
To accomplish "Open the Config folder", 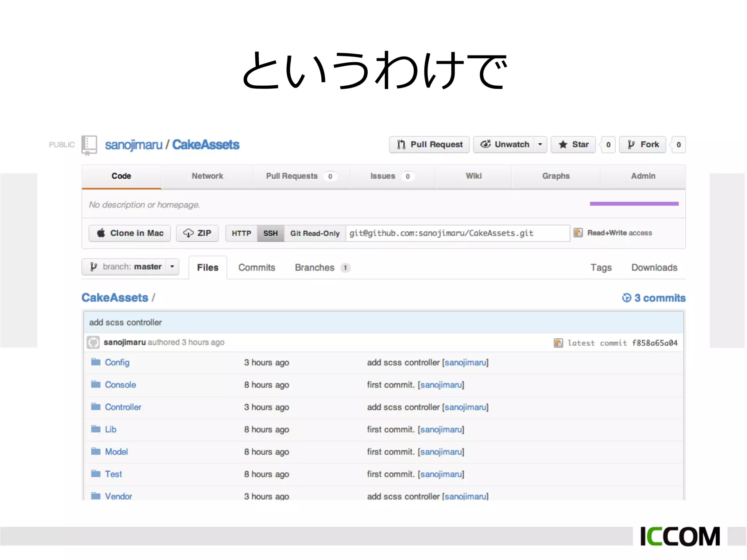I will tap(117, 363).
